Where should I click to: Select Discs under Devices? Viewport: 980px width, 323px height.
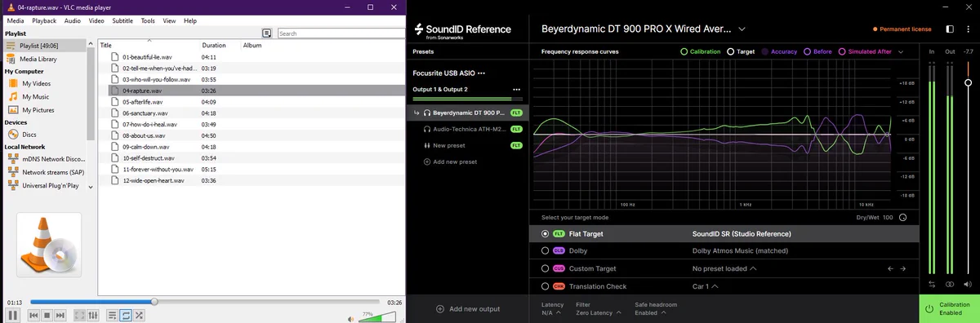click(x=29, y=134)
